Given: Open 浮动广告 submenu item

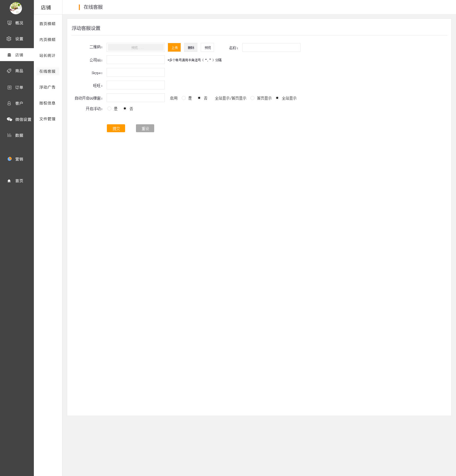Looking at the screenshot, I should (x=47, y=87).
